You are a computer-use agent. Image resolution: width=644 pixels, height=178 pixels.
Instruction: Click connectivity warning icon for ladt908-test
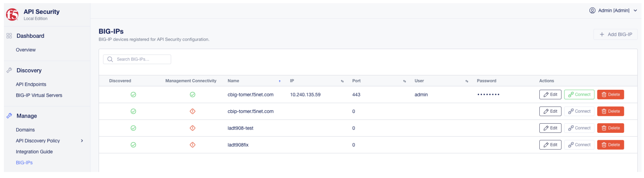click(x=192, y=128)
